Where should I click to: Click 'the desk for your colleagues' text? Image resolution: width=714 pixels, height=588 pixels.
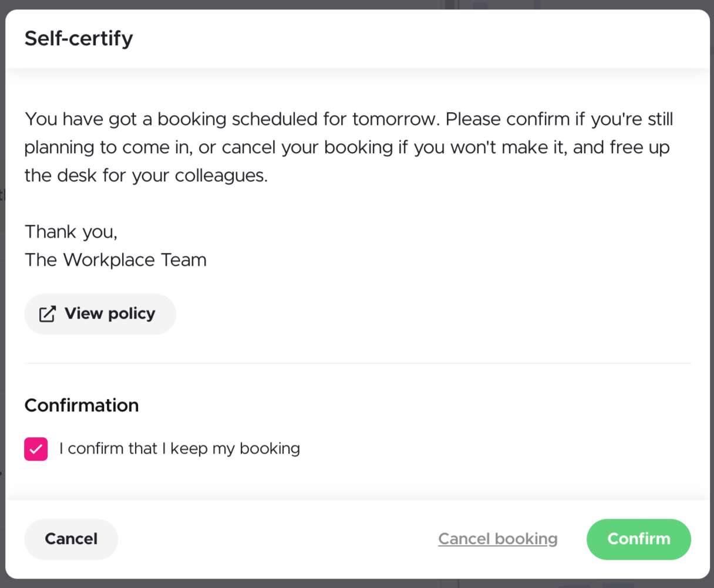coord(146,175)
